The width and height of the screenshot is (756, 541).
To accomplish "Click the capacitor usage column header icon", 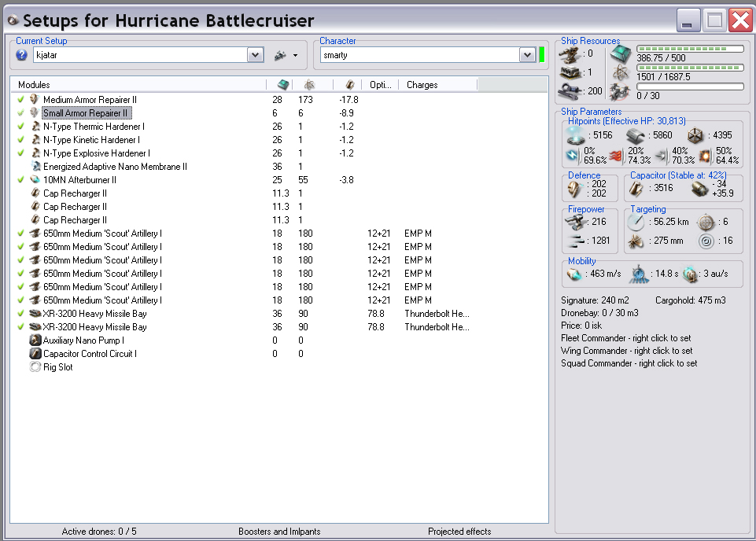I will tap(350, 85).
